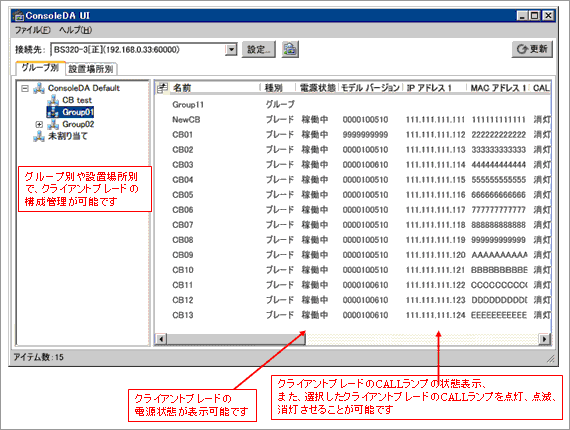Sort by the モデル バージョン column header
The width and height of the screenshot is (570, 430).
coord(371,88)
